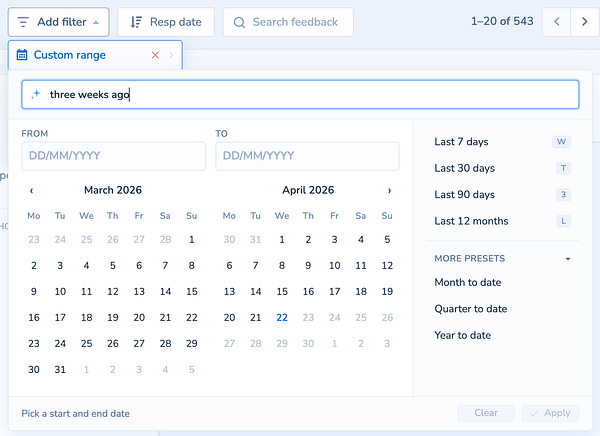600x436 pixels.
Task: Select March 31 in calendar
Action: coord(60,370)
